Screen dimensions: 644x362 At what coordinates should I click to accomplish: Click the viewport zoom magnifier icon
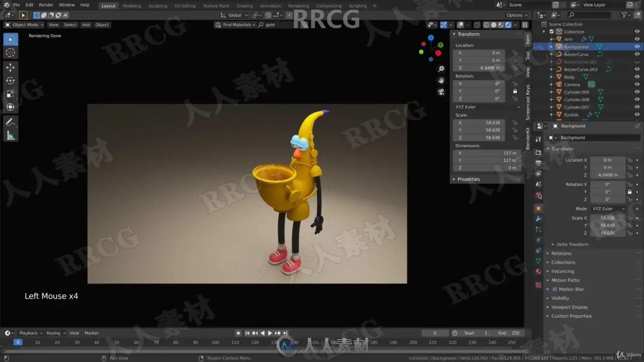pos(441,69)
